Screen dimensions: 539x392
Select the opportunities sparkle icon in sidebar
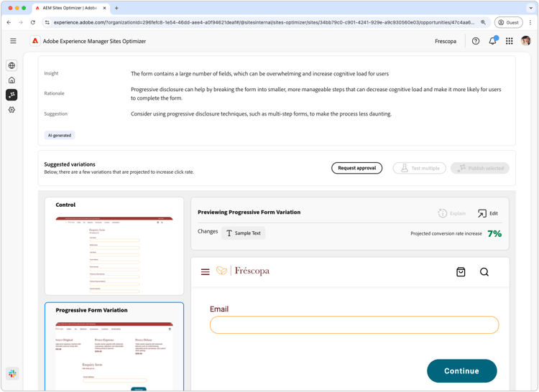pos(11,95)
